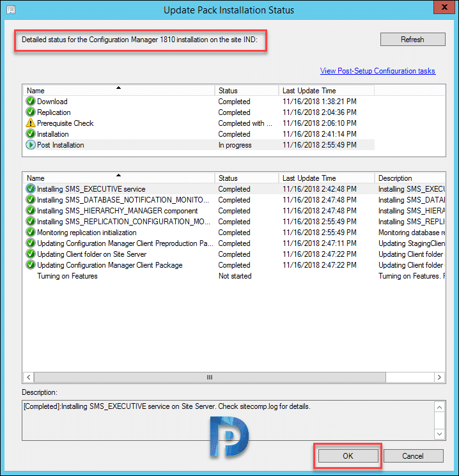Select Updating Client folder on Site Server row
The image size is (459, 476).
point(234,254)
